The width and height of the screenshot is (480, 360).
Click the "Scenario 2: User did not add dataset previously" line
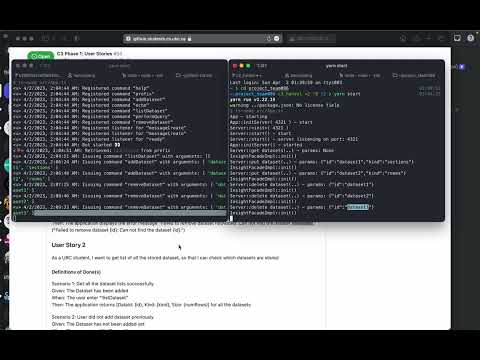[x=103, y=317]
